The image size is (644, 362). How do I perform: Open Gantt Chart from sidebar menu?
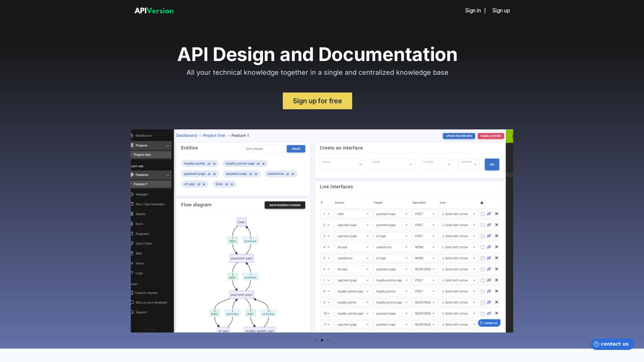(x=144, y=244)
